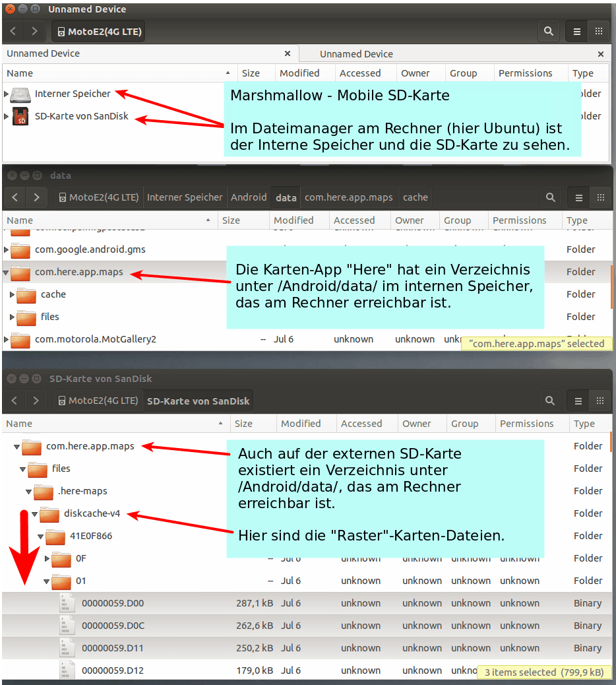Click SD-Karte von SanDisk breadcrumb button
Image resolution: width=616 pixels, height=685 pixels.
click(x=199, y=401)
